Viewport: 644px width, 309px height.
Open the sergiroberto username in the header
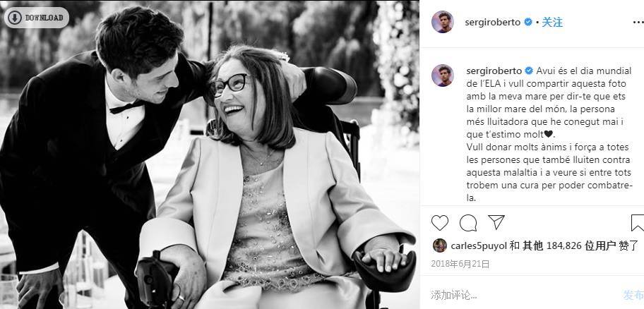(x=492, y=23)
